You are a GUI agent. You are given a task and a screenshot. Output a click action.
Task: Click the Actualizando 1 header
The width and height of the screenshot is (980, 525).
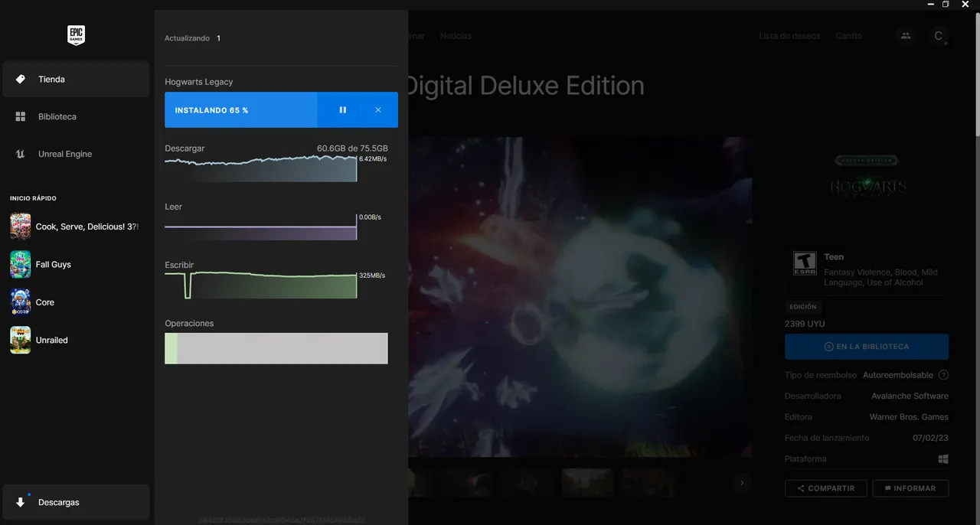tap(193, 38)
